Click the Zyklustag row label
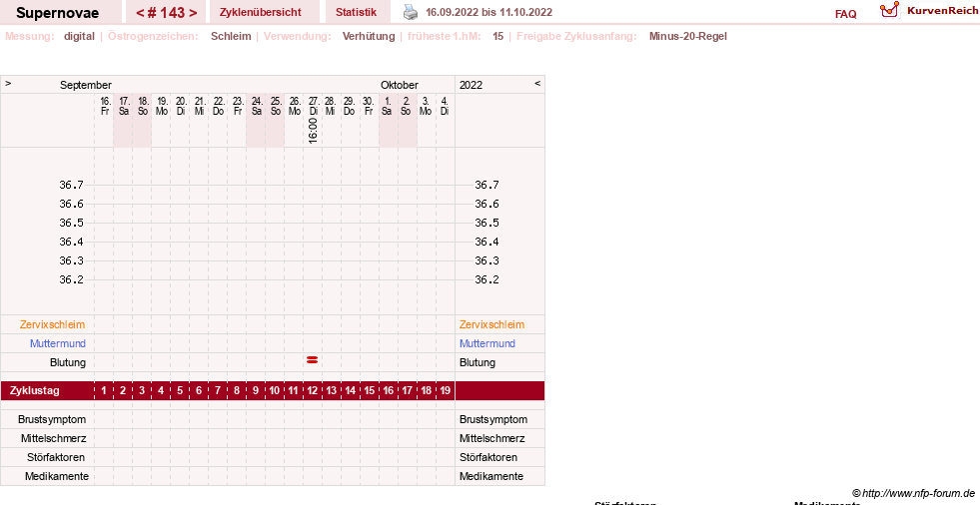 coord(35,391)
